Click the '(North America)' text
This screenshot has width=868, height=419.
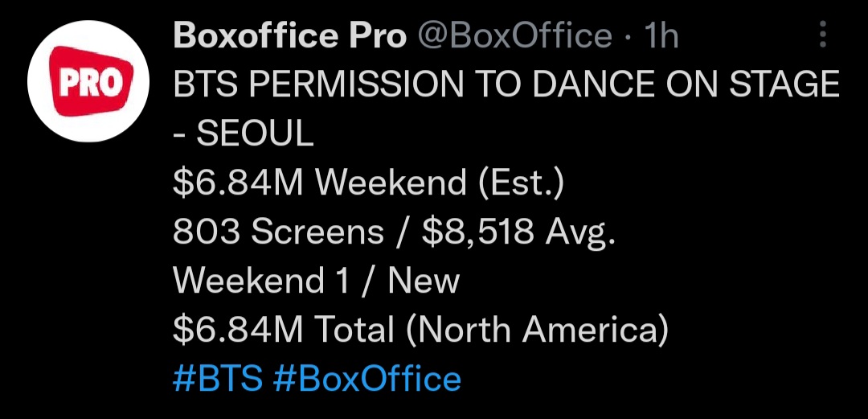tap(536, 331)
